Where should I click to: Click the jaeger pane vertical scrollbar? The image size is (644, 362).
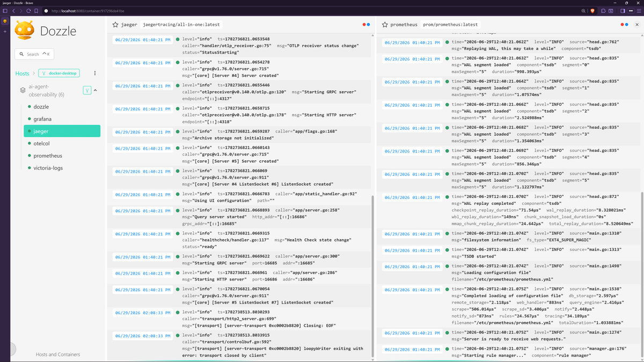[372, 276]
